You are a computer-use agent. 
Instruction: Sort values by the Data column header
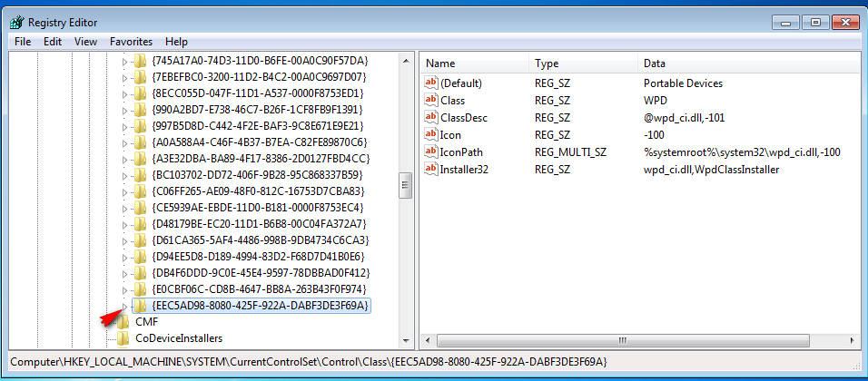coord(749,63)
